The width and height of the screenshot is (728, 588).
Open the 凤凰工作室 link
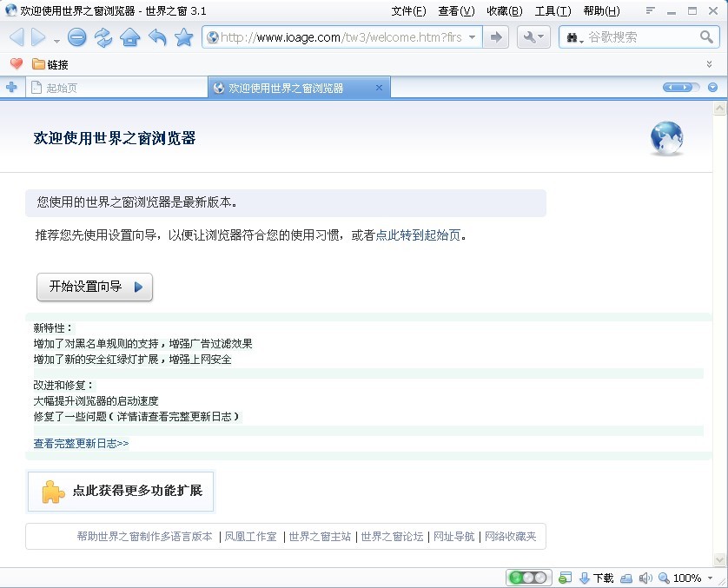coord(251,537)
